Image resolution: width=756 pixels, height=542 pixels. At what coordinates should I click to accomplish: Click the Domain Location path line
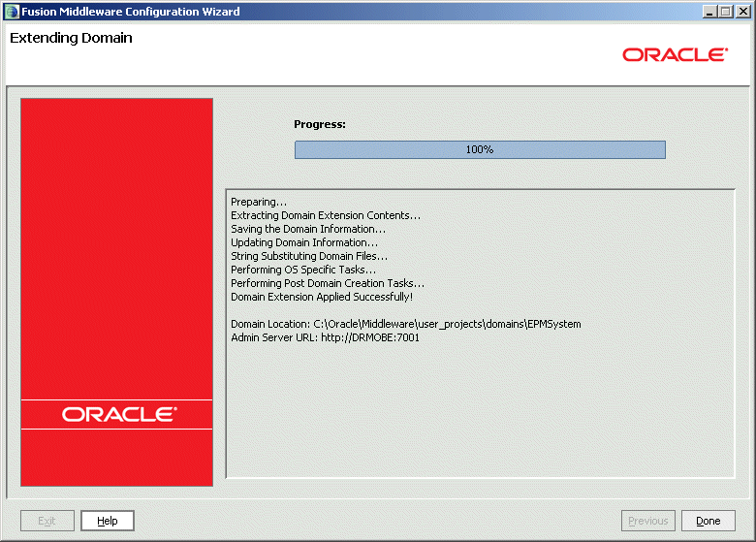coord(406,324)
